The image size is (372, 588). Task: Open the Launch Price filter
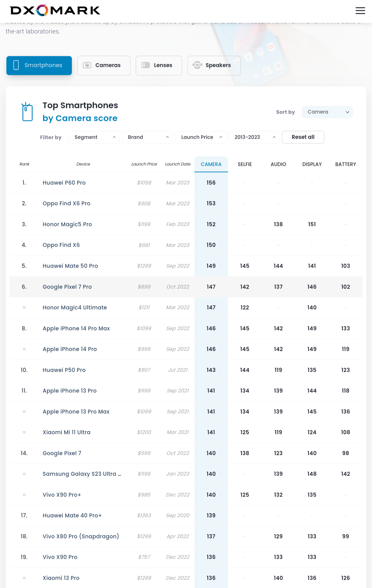point(201,137)
